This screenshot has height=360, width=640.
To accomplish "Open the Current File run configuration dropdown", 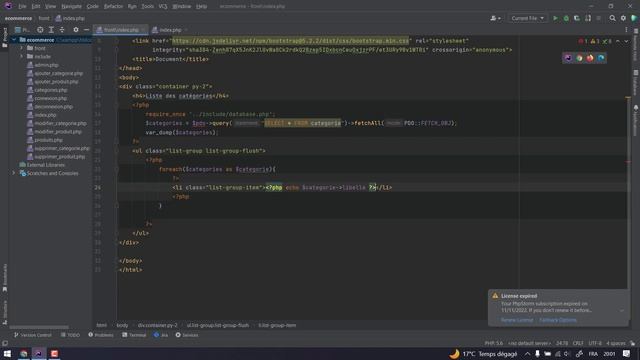I will click(x=527, y=18).
